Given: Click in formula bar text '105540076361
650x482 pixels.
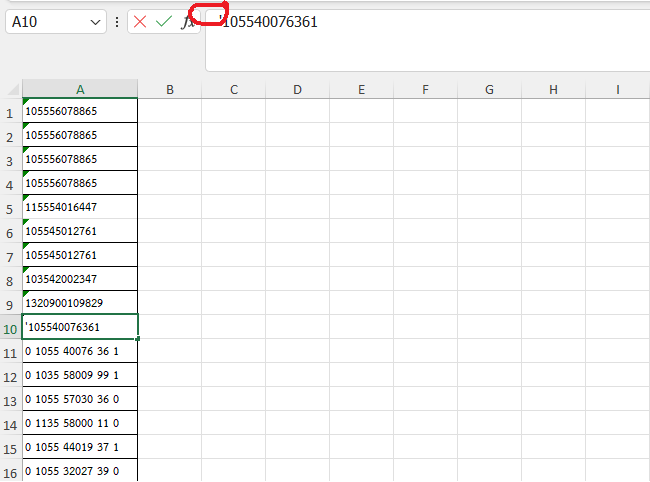Looking at the screenshot, I should 268,22.
